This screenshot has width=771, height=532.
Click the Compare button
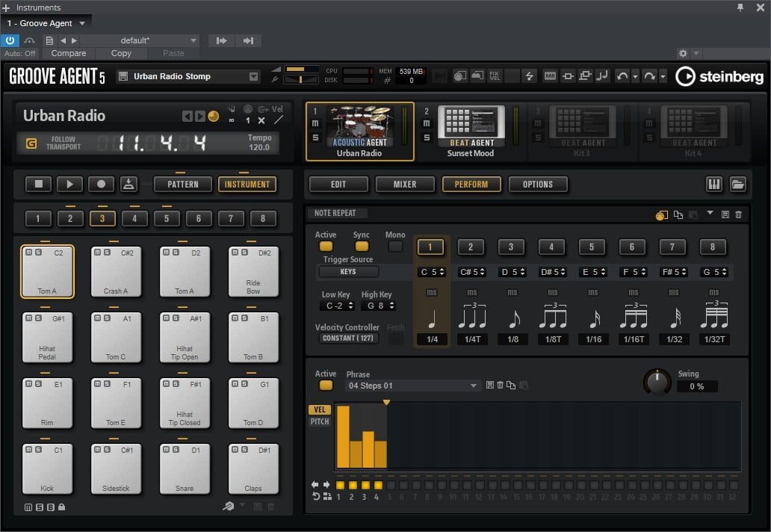pos(68,53)
